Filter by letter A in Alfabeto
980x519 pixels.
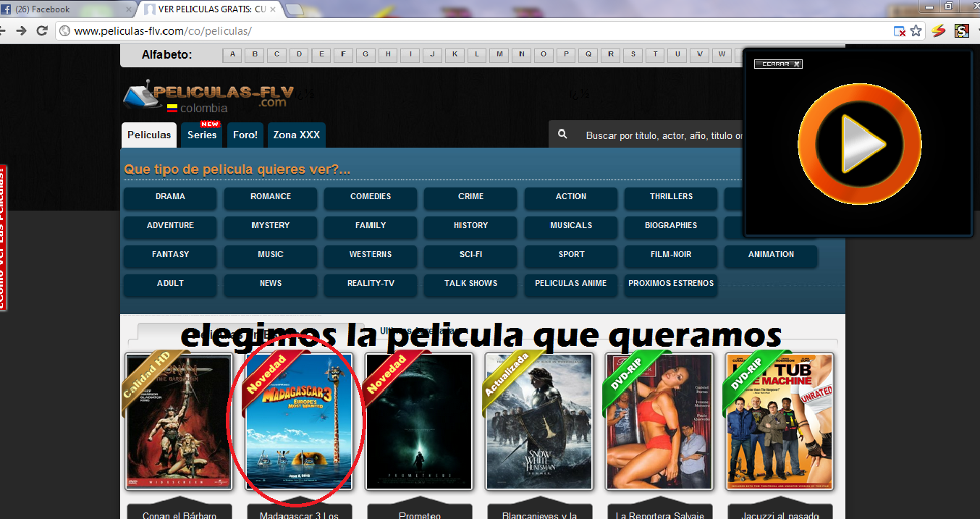click(x=232, y=54)
